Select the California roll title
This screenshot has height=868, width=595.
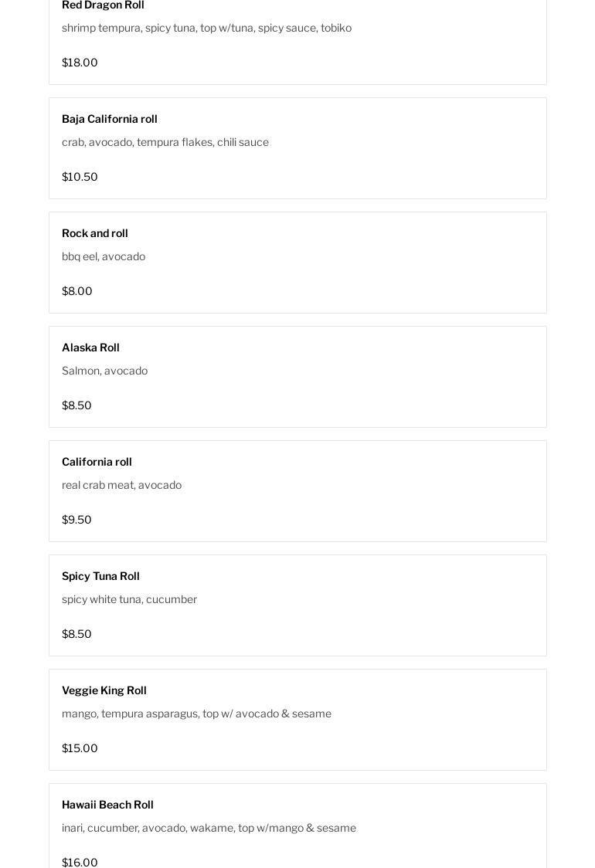tap(97, 462)
